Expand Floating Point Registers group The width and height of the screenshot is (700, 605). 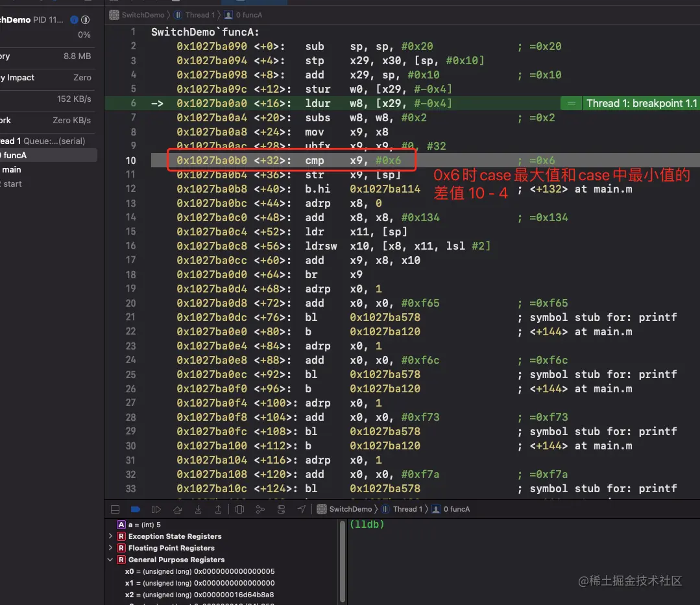tap(111, 548)
